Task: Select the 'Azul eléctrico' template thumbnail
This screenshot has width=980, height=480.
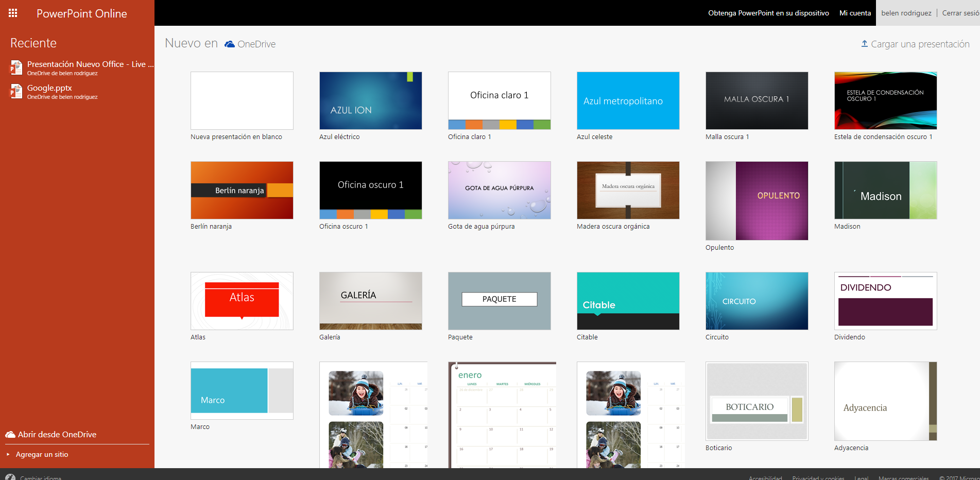Action: point(370,100)
